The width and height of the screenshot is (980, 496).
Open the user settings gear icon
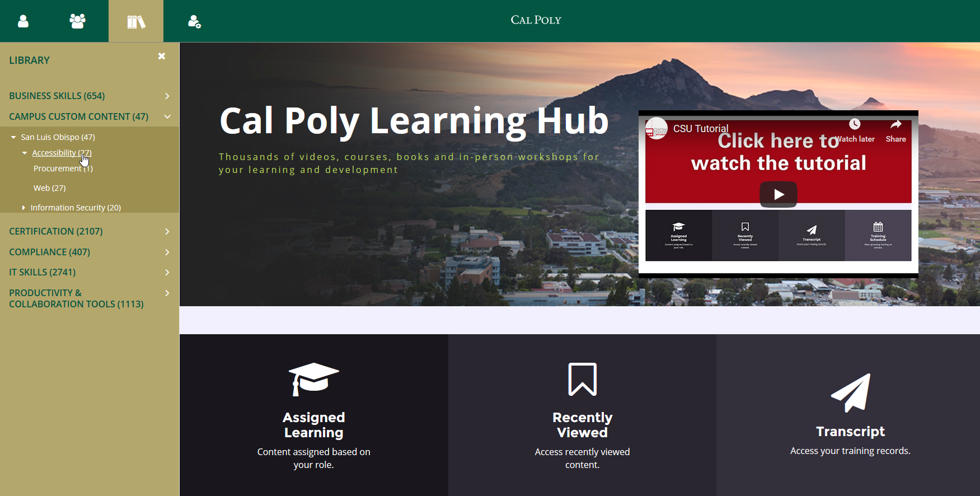(x=194, y=22)
